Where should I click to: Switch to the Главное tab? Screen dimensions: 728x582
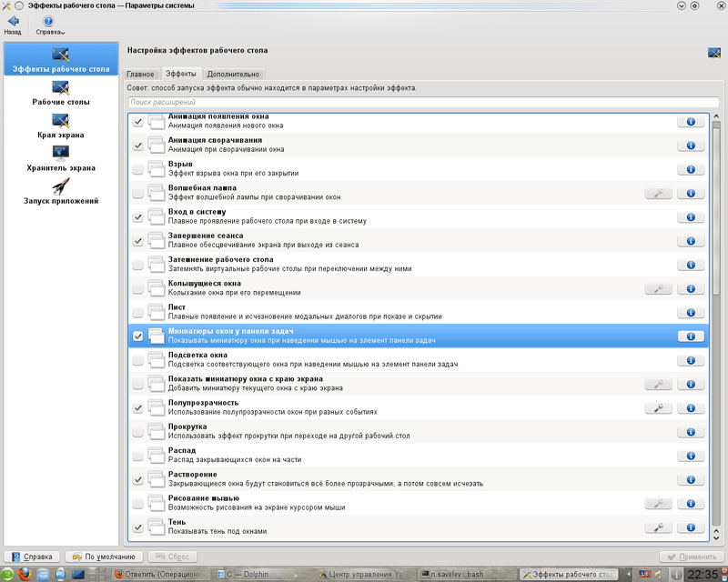click(x=141, y=74)
